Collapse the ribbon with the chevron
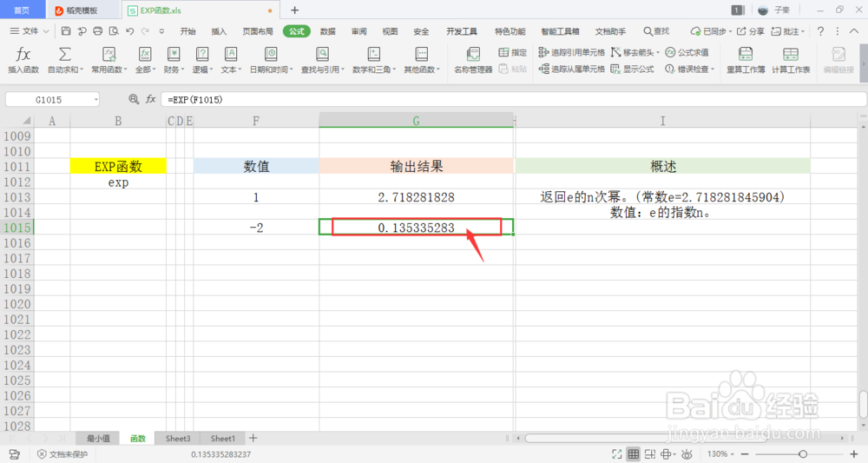The width and height of the screenshot is (868, 463). click(x=854, y=31)
